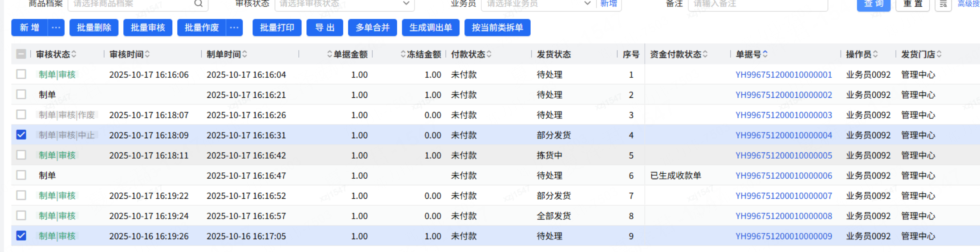Open document YH996751200010000005

(x=784, y=156)
